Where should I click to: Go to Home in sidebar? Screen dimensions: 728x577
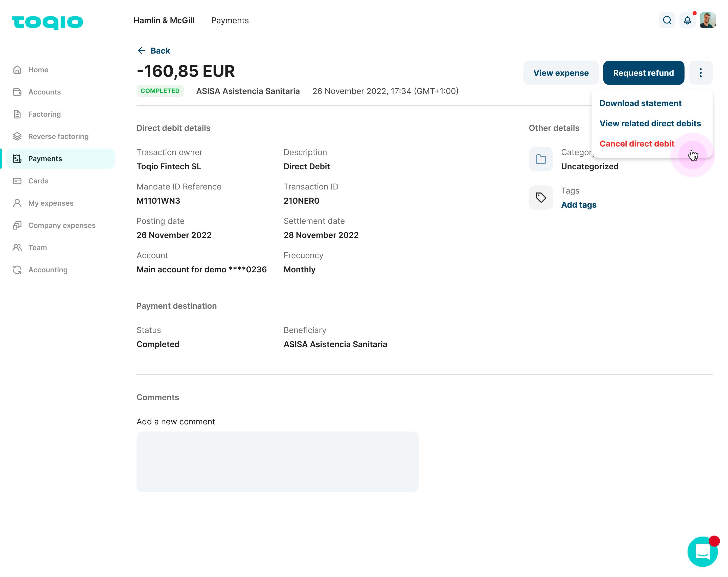tap(38, 70)
